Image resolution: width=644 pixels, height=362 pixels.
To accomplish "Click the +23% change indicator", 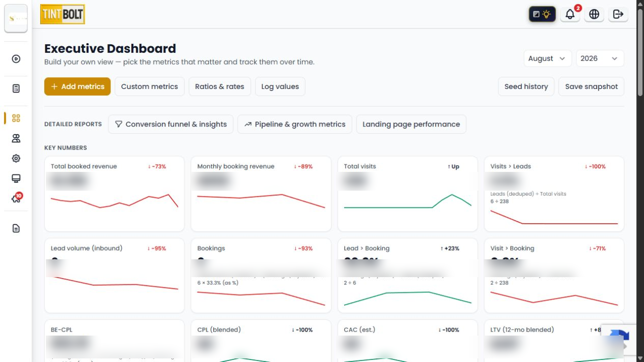I will 450,248.
